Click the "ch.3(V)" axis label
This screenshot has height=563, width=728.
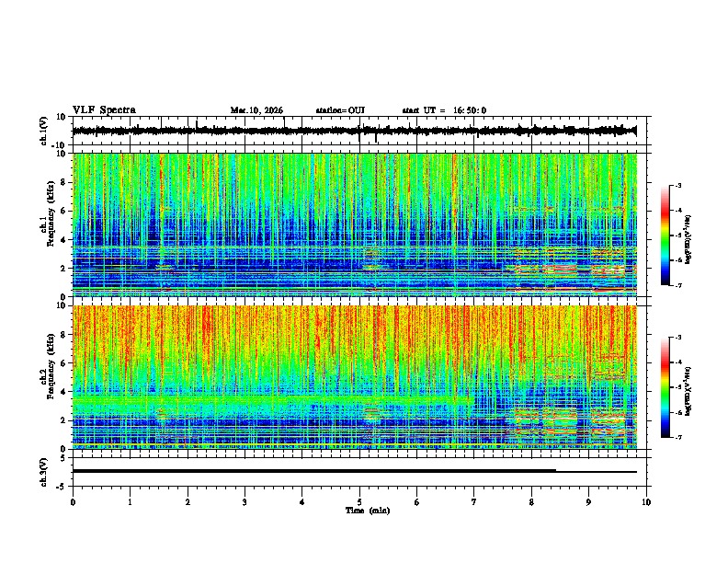pyautogui.click(x=43, y=472)
